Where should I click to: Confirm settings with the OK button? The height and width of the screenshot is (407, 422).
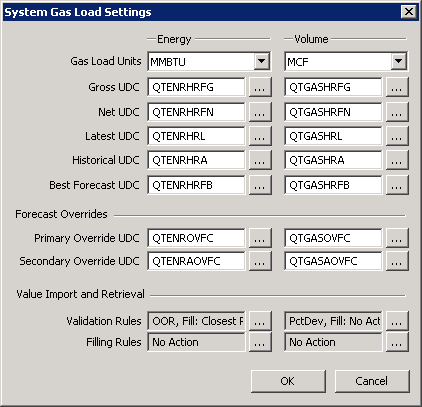pos(288,381)
